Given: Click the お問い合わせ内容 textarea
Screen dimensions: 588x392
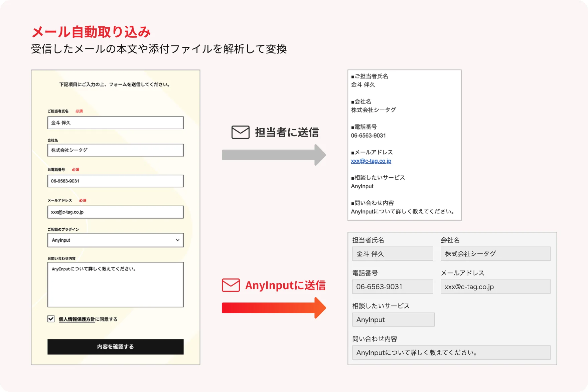Looking at the screenshot, I should point(116,284).
